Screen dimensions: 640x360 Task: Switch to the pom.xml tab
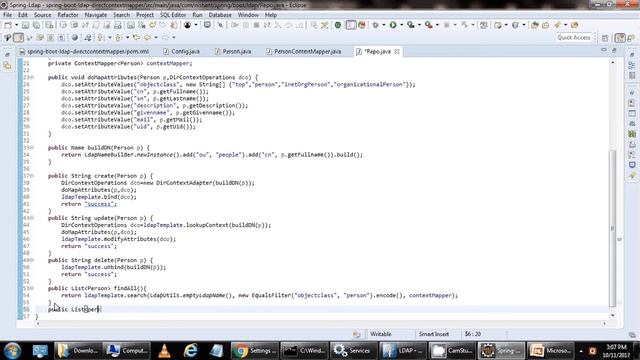click(84, 51)
